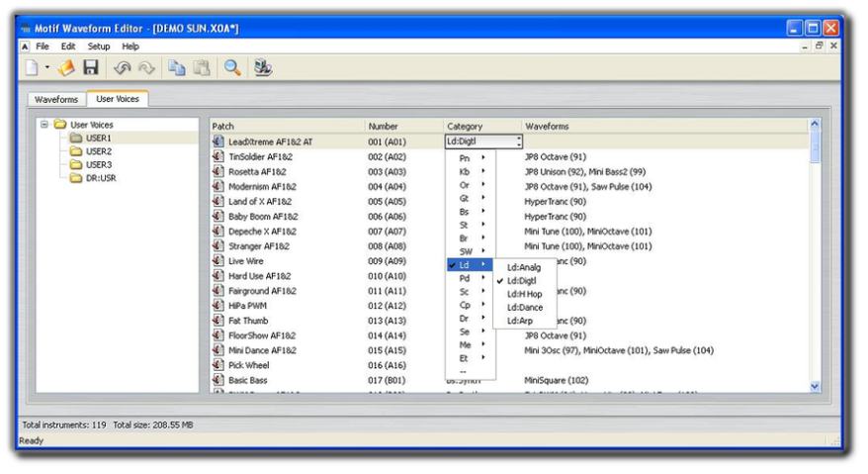Viewport: 868px width, 474px height.
Task: Click the Patch column header
Action: (288, 127)
